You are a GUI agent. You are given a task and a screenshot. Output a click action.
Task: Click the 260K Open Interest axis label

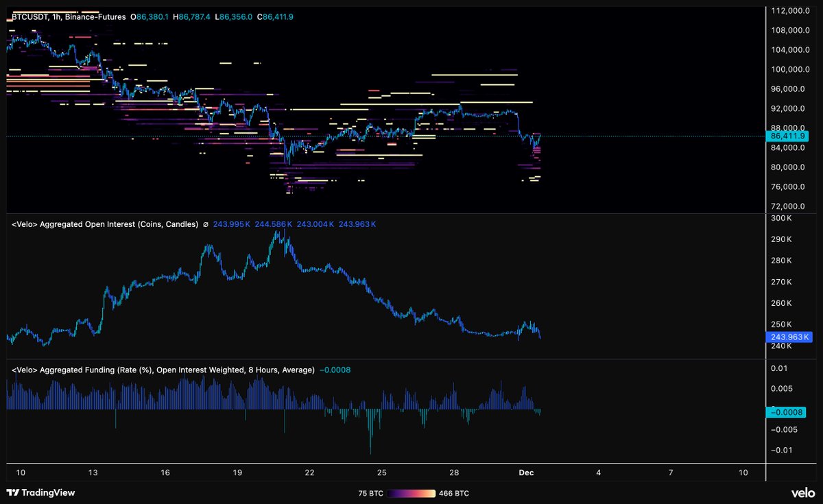781,303
